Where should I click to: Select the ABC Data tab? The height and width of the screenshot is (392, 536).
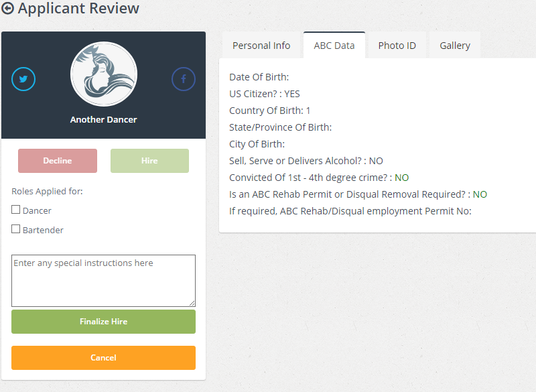click(334, 46)
